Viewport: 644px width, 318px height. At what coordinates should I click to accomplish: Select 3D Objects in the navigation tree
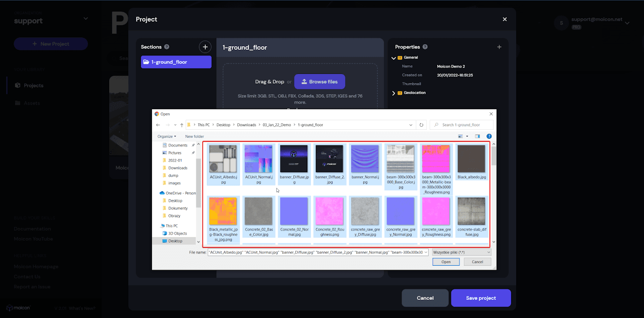coord(177,233)
